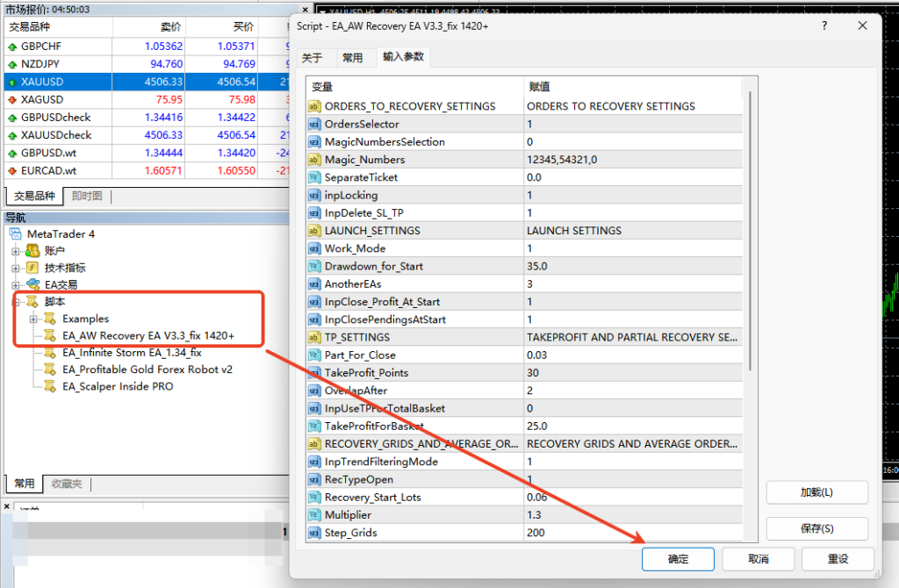Select the XAUUSD row in market watch
Screen dimensions: 899x588
(x=147, y=82)
